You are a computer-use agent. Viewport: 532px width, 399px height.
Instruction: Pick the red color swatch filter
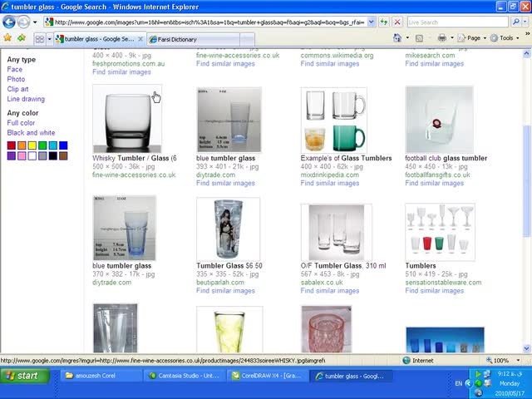click(x=11, y=145)
